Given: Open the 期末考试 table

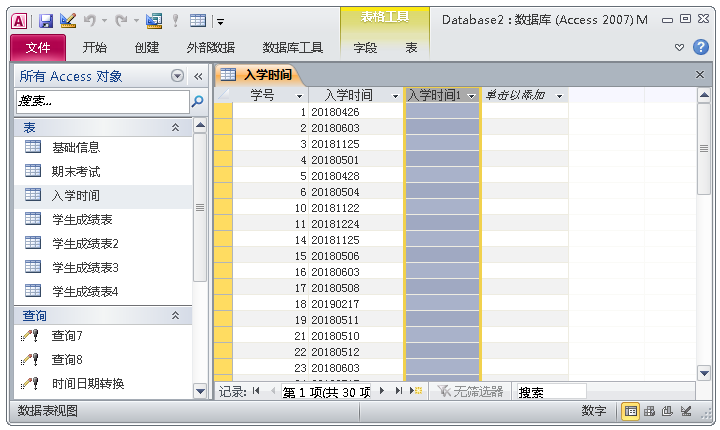Looking at the screenshot, I should (103, 171).
